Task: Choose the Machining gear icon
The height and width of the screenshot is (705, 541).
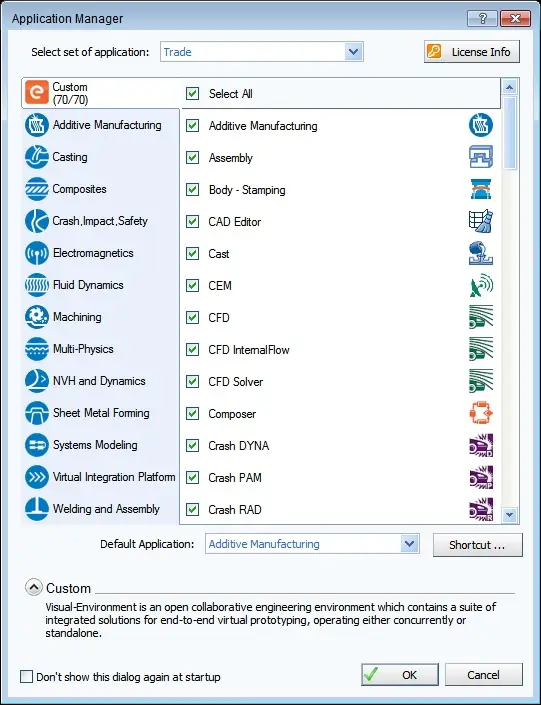Action: click(x=36, y=317)
